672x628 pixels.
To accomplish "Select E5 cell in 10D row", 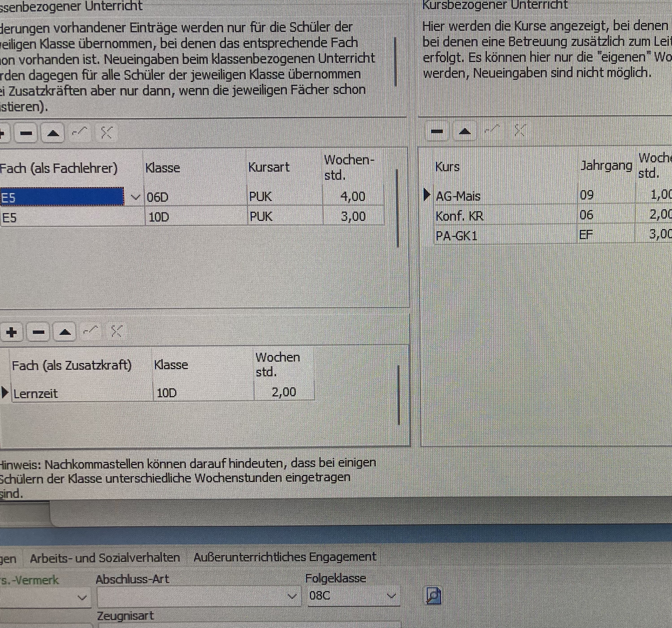I will pos(72,217).
